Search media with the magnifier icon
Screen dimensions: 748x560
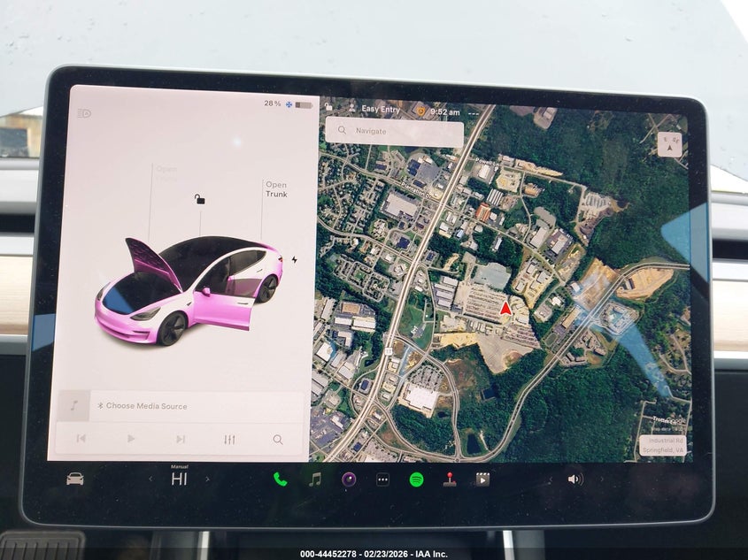(x=278, y=439)
